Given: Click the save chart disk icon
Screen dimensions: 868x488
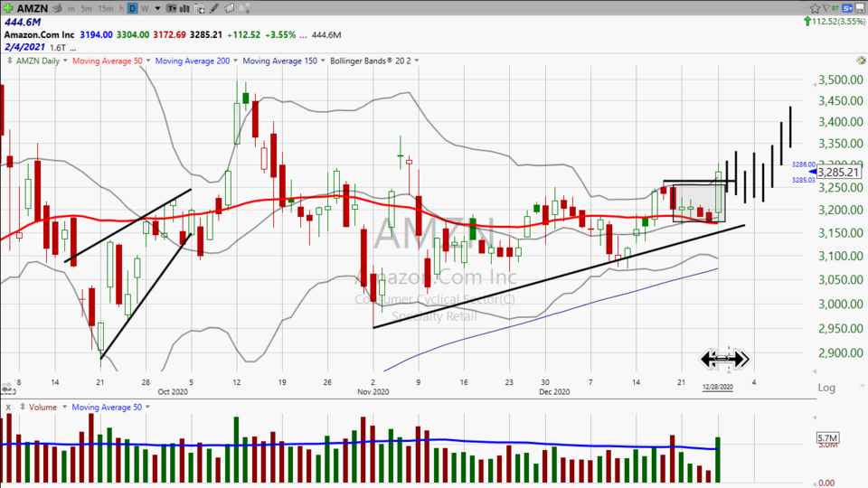Looking at the screenshot, I should point(861,8).
